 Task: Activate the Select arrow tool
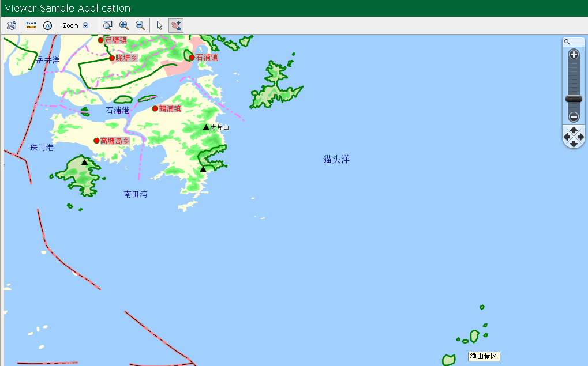160,25
